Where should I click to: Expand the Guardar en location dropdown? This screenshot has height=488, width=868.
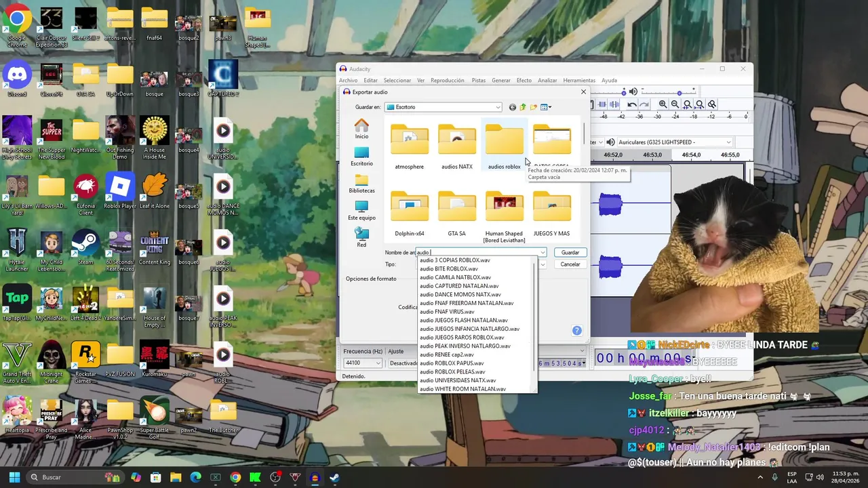[x=498, y=107]
